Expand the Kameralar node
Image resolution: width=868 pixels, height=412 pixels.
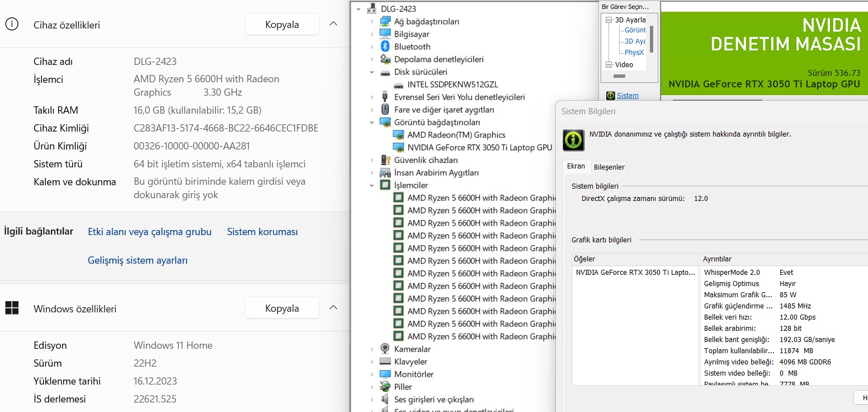[x=372, y=349]
